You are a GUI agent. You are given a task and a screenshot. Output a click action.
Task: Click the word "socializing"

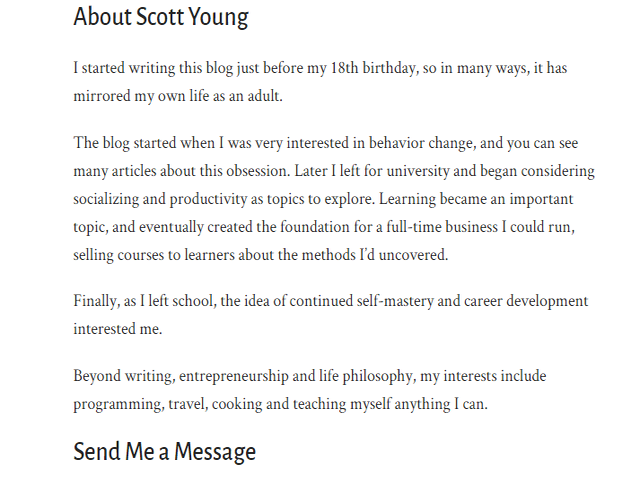coord(111,199)
